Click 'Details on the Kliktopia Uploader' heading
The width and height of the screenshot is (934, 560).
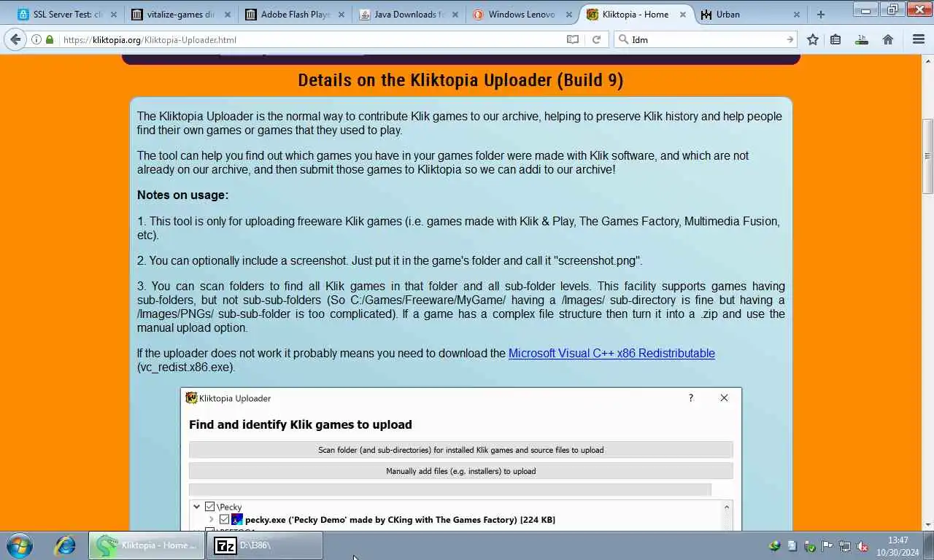tap(460, 80)
